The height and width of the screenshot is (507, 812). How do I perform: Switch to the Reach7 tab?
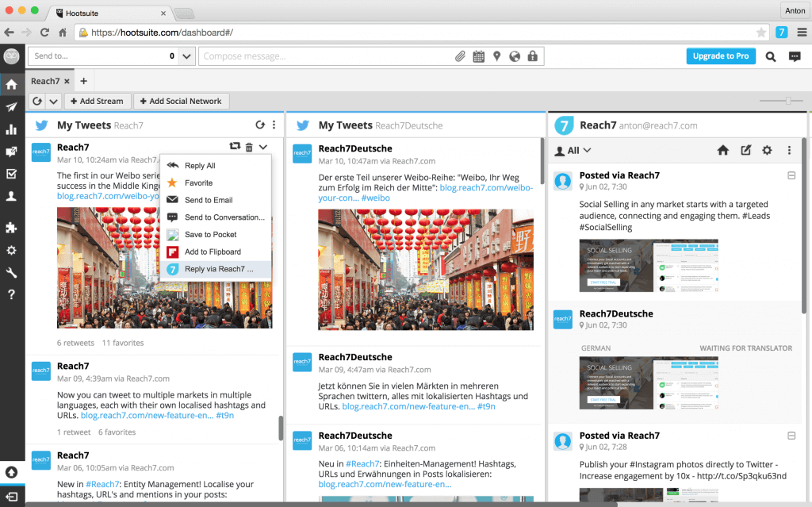[x=44, y=80]
